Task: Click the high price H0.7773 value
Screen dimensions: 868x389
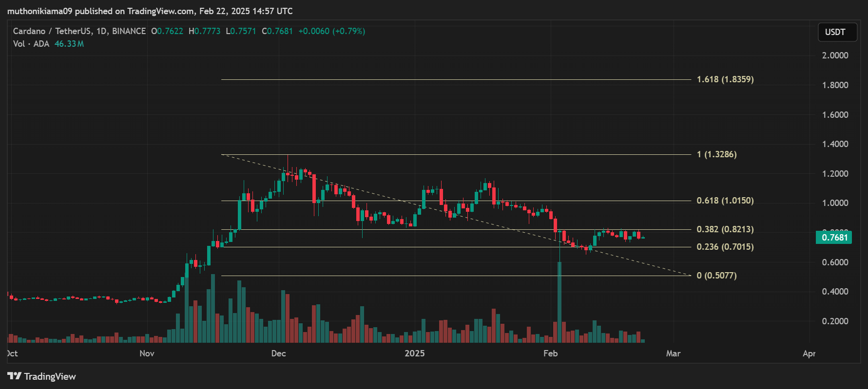Action: [205, 31]
